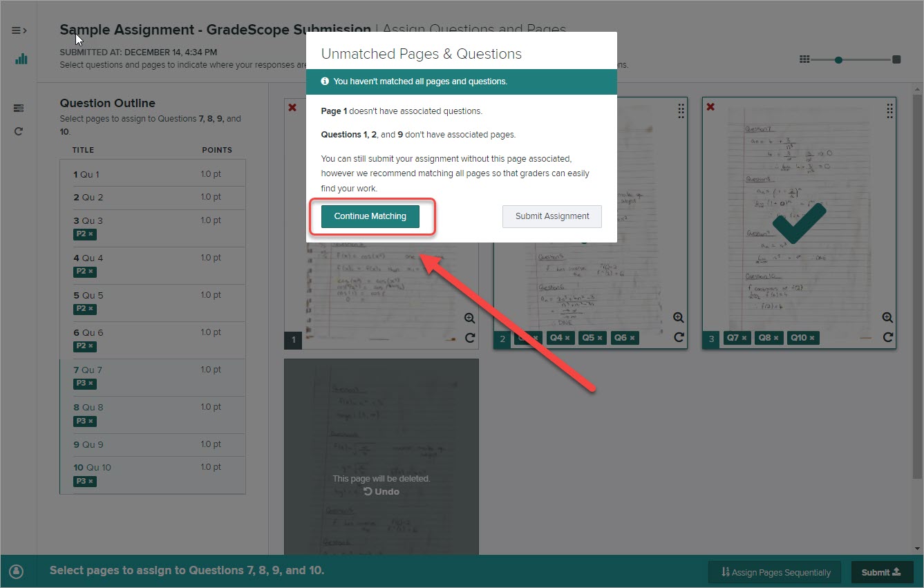Adjust the thumbnail size slider handle
The height and width of the screenshot is (588, 924).
[838, 60]
